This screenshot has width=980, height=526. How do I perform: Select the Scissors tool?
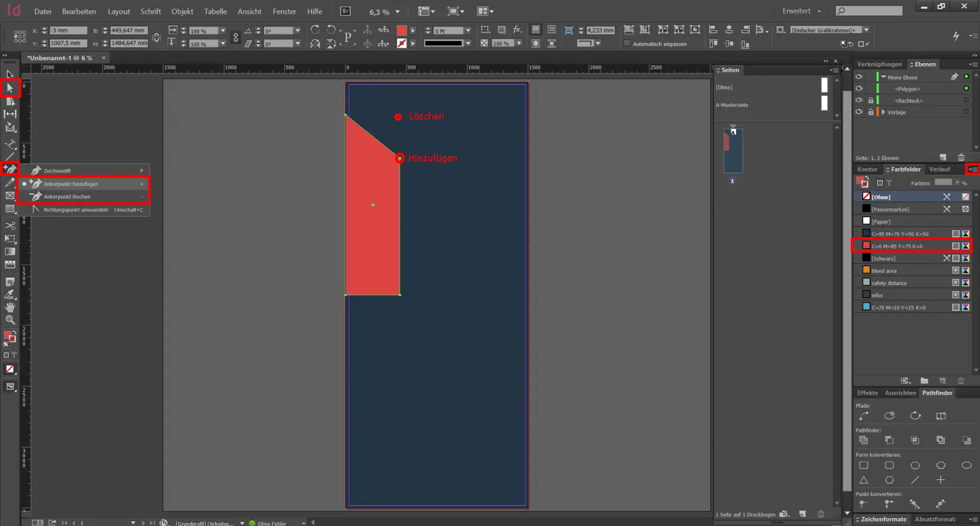point(10,225)
